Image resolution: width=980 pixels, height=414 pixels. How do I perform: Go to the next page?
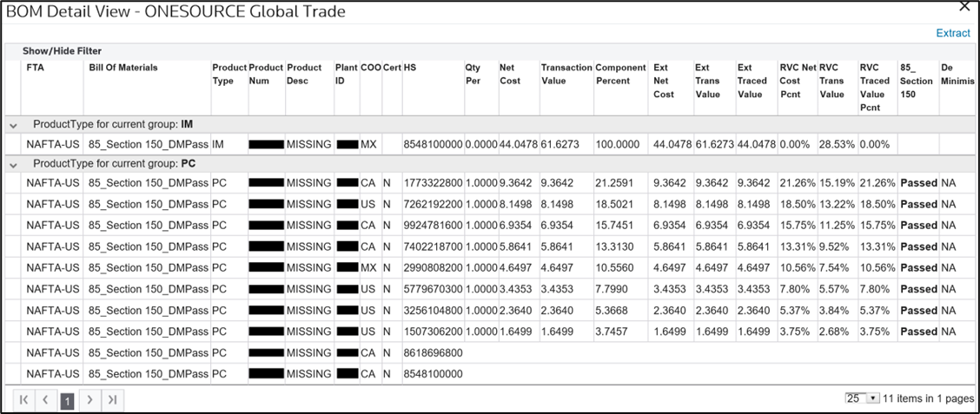point(89,399)
